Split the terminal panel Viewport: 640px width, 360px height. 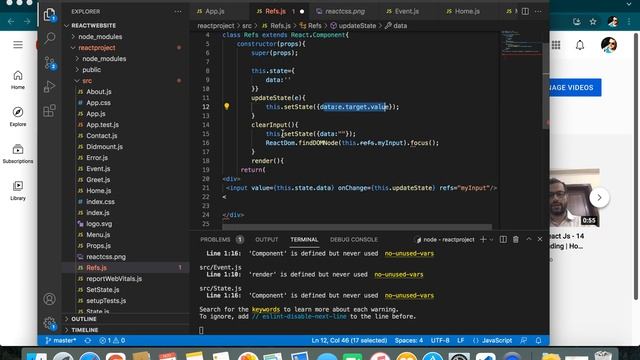click(x=503, y=240)
